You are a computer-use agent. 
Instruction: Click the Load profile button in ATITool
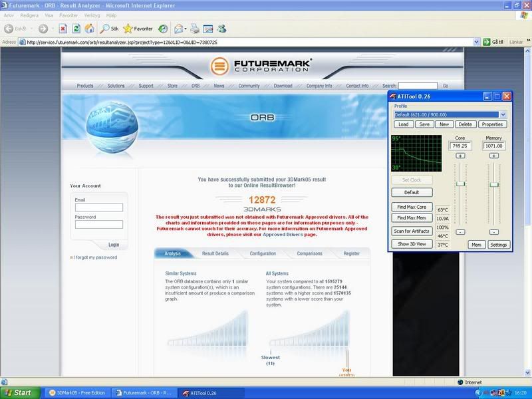[404, 124]
